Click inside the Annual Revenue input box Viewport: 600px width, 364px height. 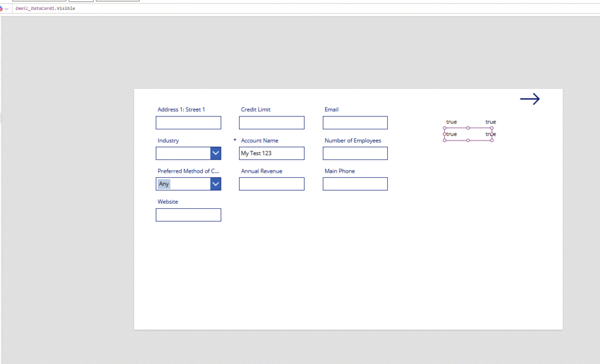click(x=272, y=184)
